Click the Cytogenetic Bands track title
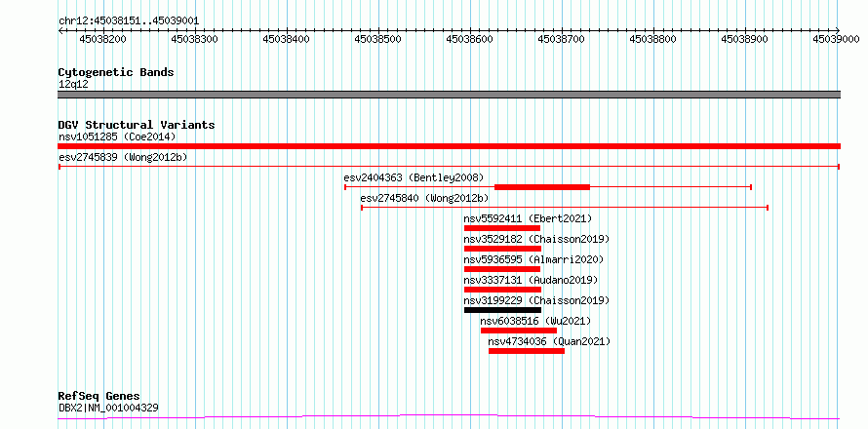Viewport: 868px width, 429px height. pyautogui.click(x=116, y=72)
